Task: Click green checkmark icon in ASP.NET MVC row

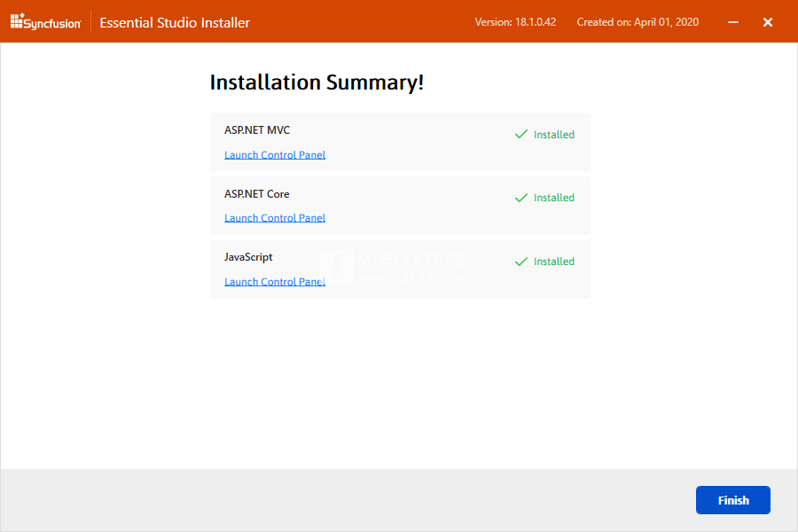Action: tap(521, 135)
